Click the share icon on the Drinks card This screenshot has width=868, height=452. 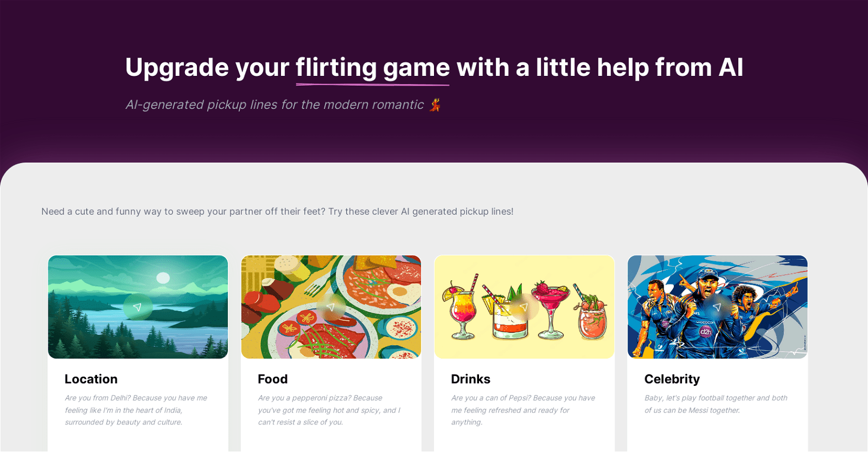point(525,307)
